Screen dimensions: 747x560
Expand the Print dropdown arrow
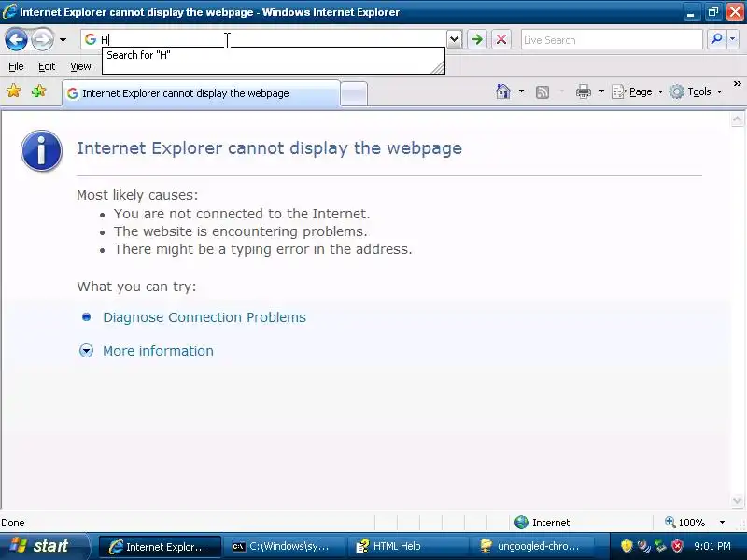(x=601, y=91)
